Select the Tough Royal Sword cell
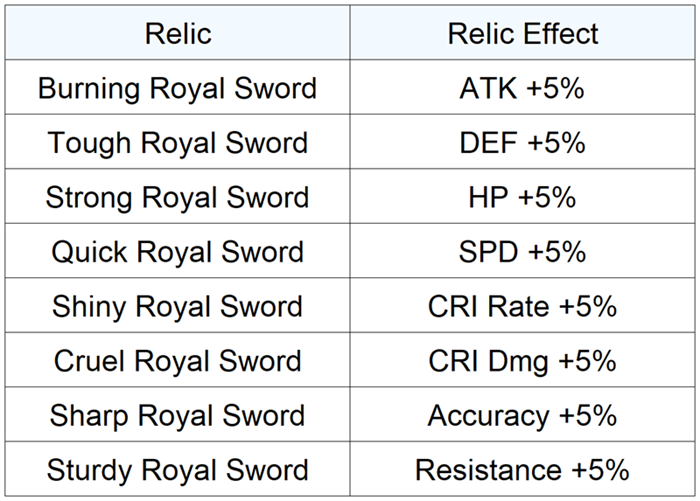This screenshot has height=501, width=700. pos(178,143)
